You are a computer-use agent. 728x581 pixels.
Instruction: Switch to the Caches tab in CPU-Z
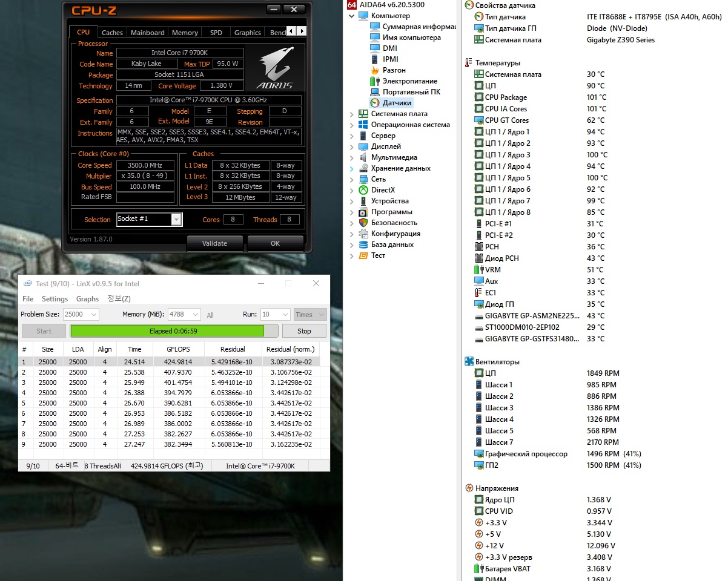click(x=112, y=33)
